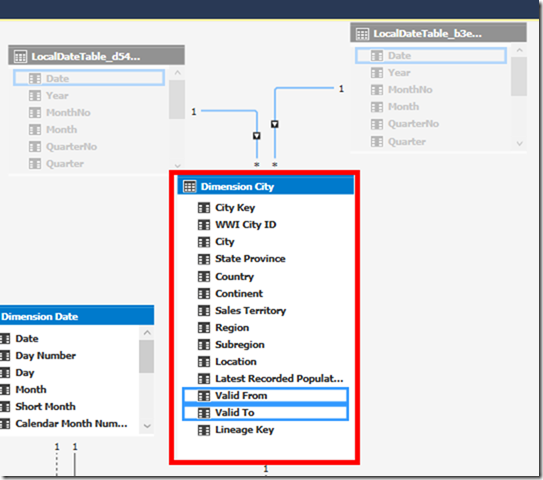Viewport: 543px width, 480px height.
Task: Click the Dimension City table icon
Action: coord(189,186)
